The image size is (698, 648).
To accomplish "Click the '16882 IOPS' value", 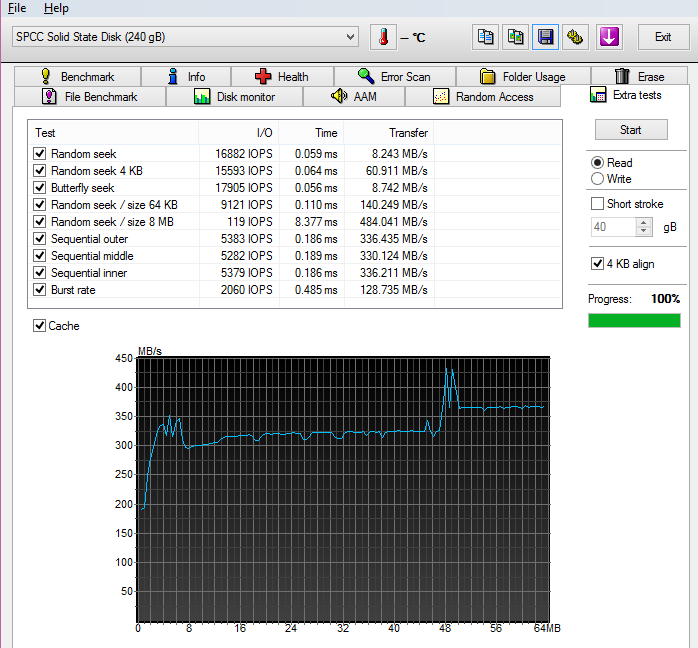I will [243, 154].
